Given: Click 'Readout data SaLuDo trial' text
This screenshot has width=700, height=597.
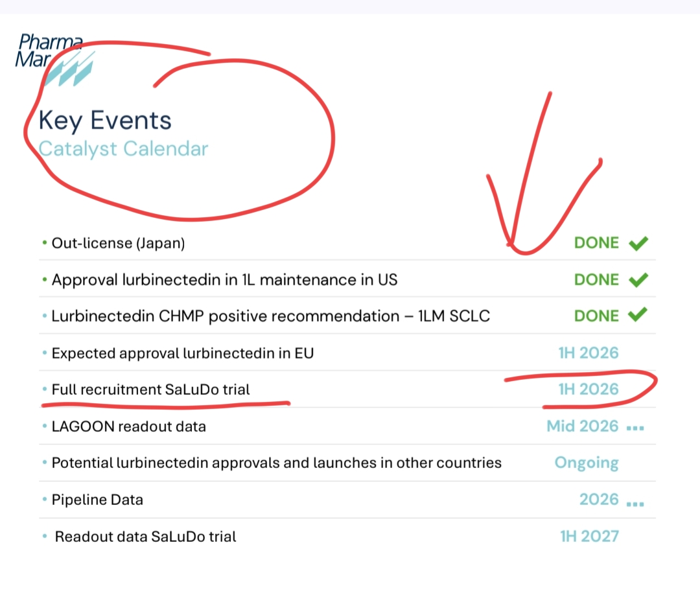Looking at the screenshot, I should pos(146,536).
